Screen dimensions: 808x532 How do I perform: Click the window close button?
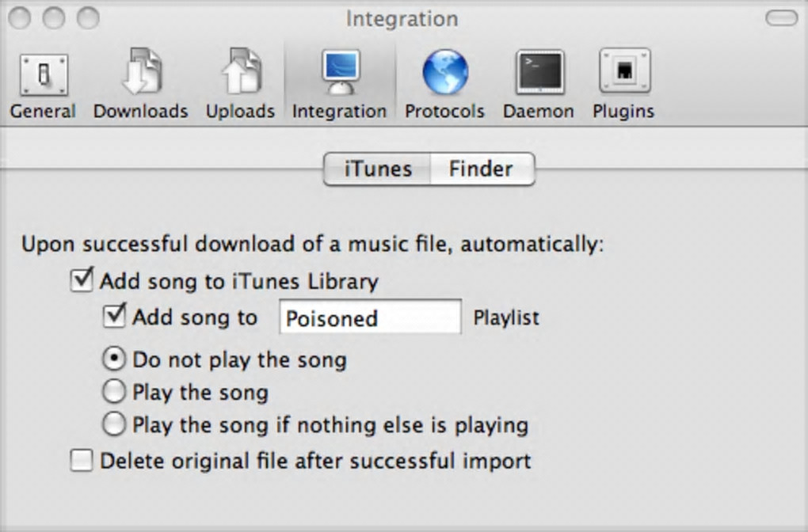[x=20, y=18]
